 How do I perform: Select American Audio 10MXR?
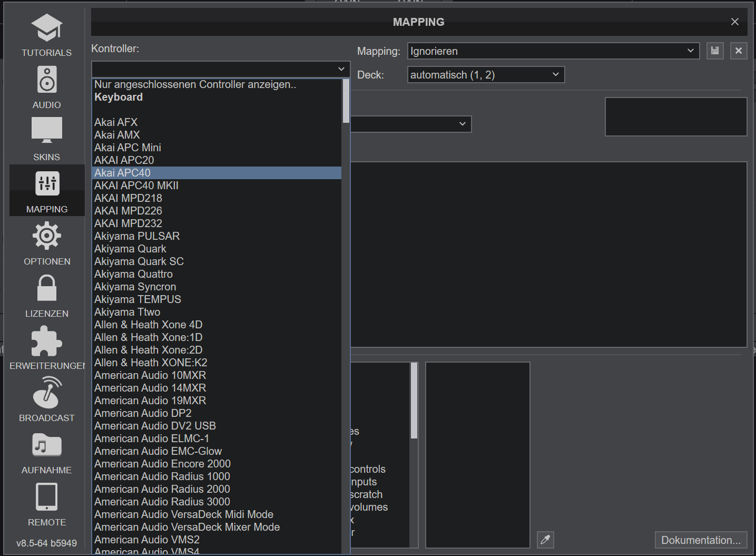217,375
